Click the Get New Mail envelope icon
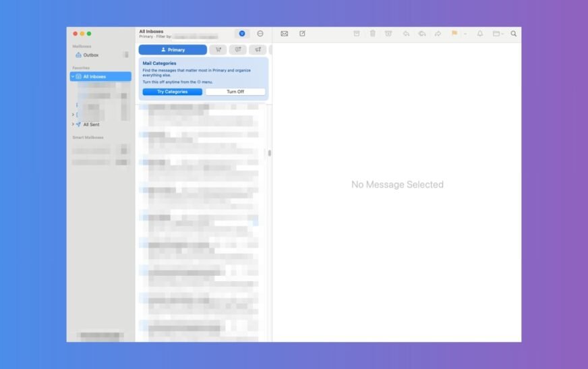This screenshot has width=588, height=369. point(284,34)
